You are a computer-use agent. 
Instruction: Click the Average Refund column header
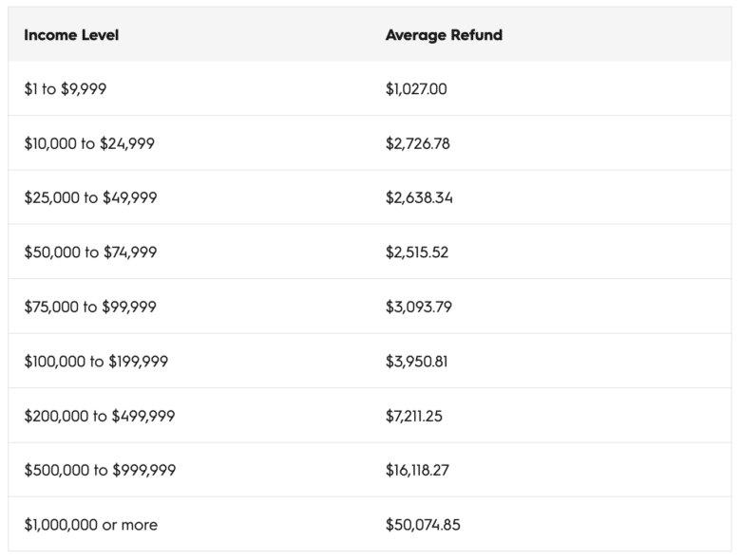click(444, 35)
